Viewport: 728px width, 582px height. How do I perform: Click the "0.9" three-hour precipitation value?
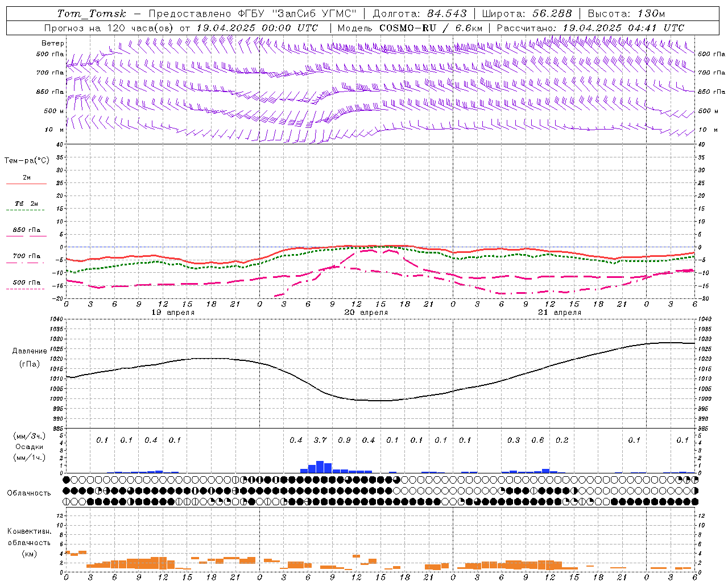[x=344, y=440]
